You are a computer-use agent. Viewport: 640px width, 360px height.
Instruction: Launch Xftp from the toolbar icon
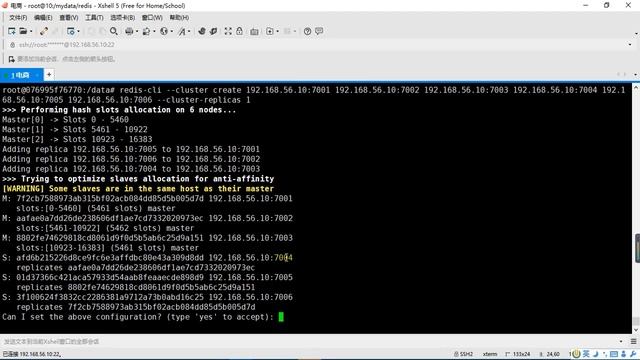202,31
